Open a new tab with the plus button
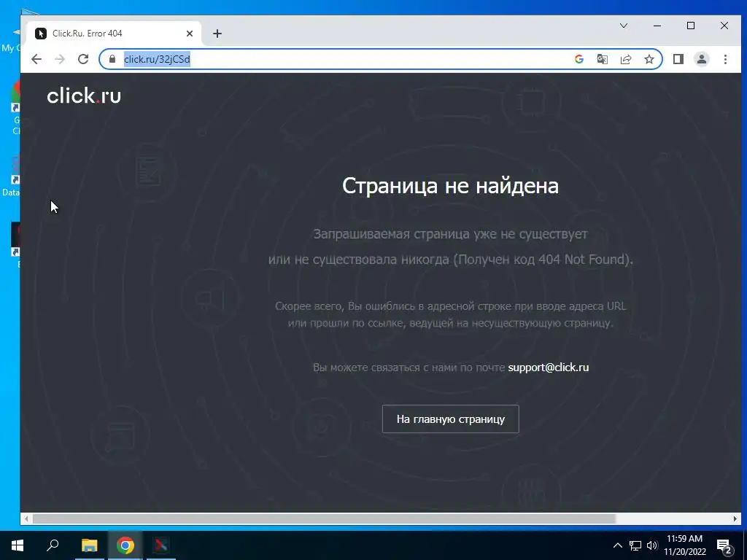Image resolution: width=747 pixels, height=560 pixels. click(217, 34)
